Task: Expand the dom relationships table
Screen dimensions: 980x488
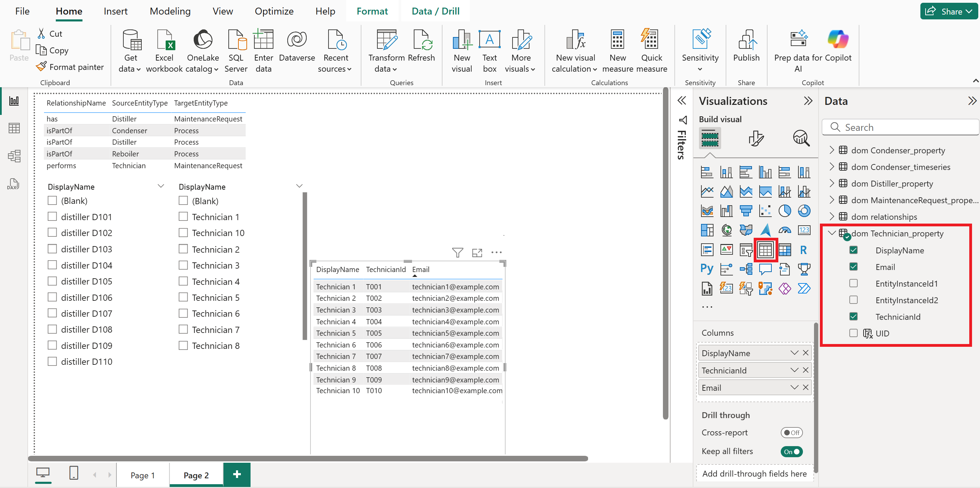Action: (832, 217)
